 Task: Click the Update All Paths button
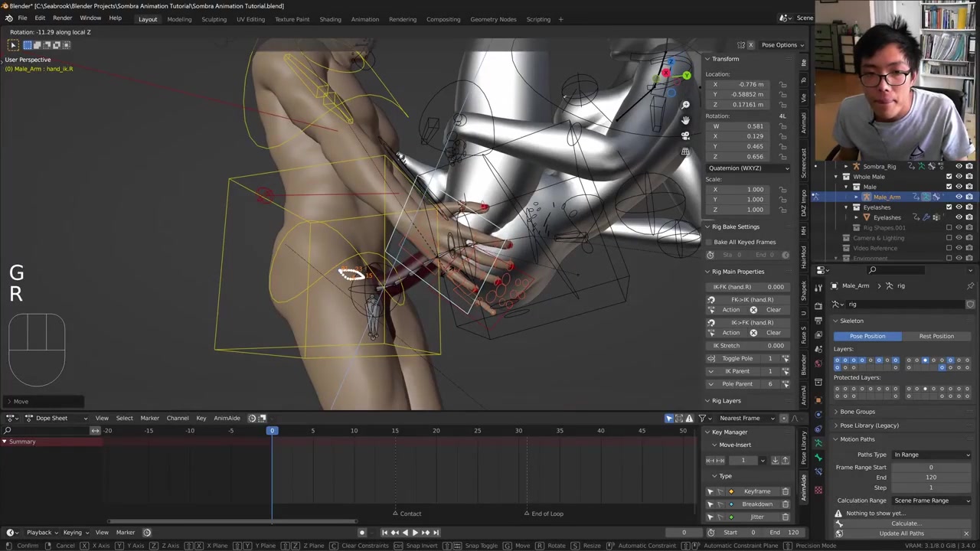[901, 533]
